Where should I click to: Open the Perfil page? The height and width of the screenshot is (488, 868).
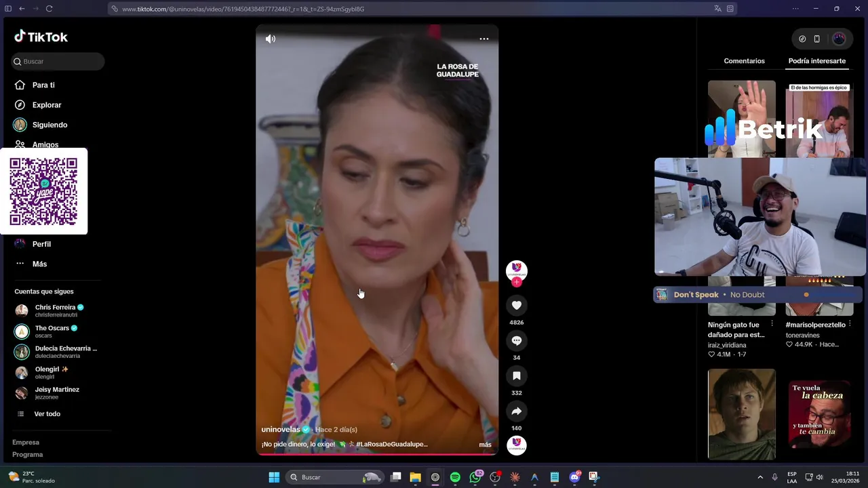coord(41,244)
